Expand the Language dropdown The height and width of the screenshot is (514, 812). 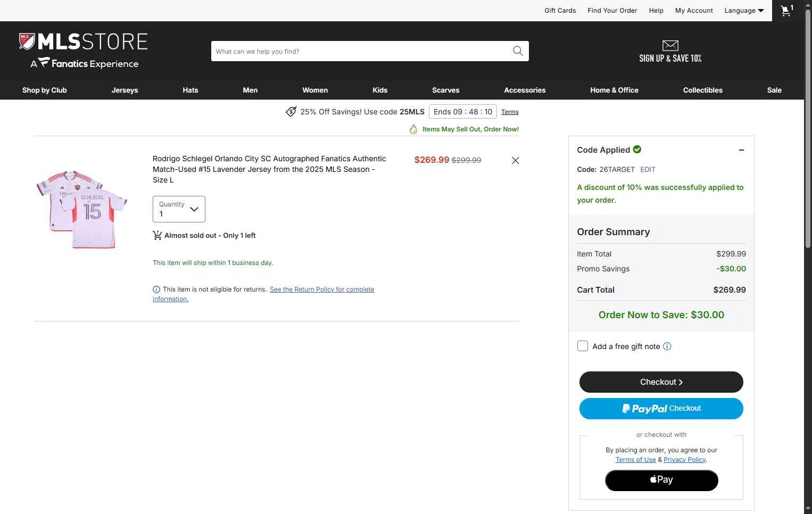point(744,10)
